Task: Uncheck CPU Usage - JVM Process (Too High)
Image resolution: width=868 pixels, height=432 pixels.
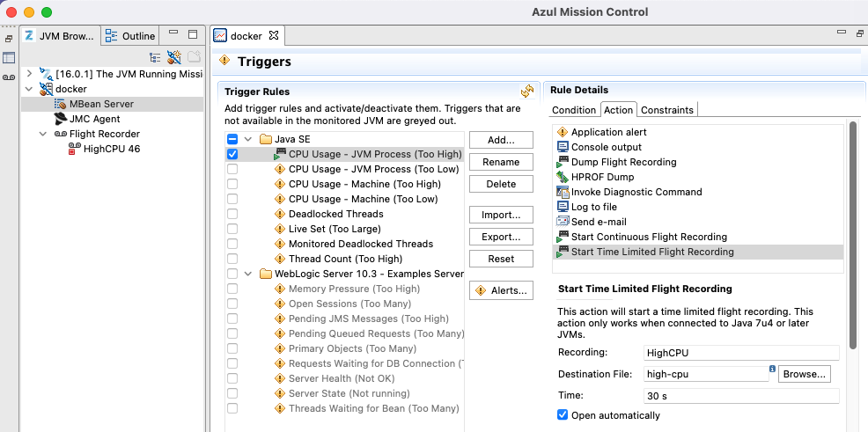Action: (232, 154)
